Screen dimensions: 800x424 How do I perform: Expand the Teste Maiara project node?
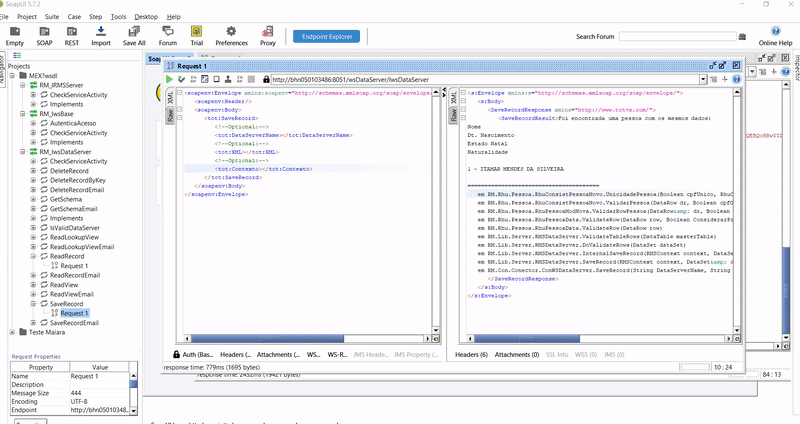point(12,332)
